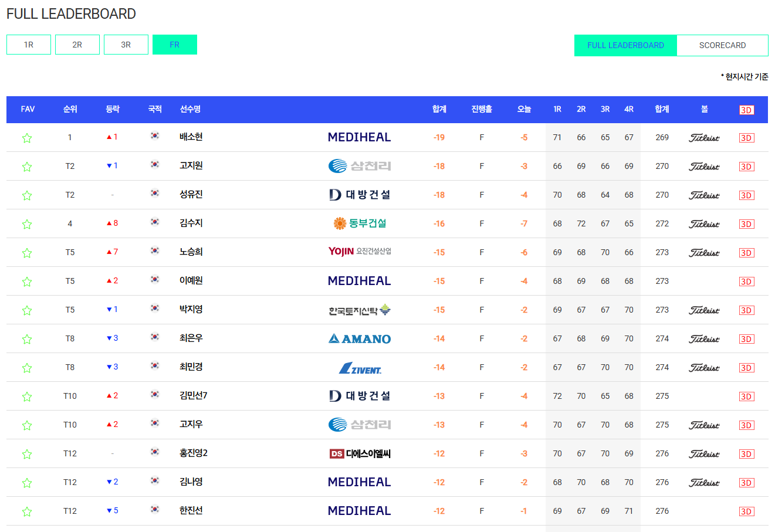Open player 홍진영2 profile
775x532 pixels.
click(x=194, y=453)
